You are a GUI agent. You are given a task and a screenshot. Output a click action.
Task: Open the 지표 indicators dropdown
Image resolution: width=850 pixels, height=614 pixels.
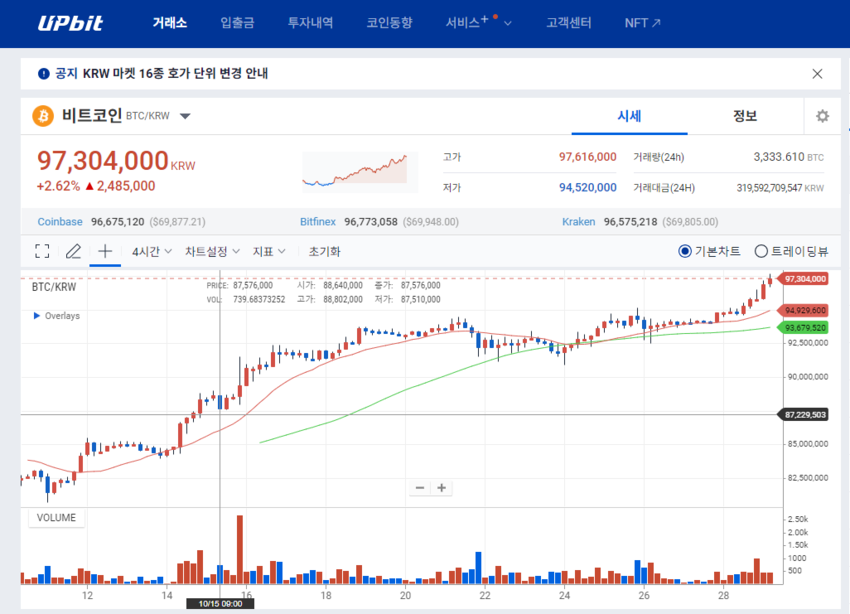269,252
